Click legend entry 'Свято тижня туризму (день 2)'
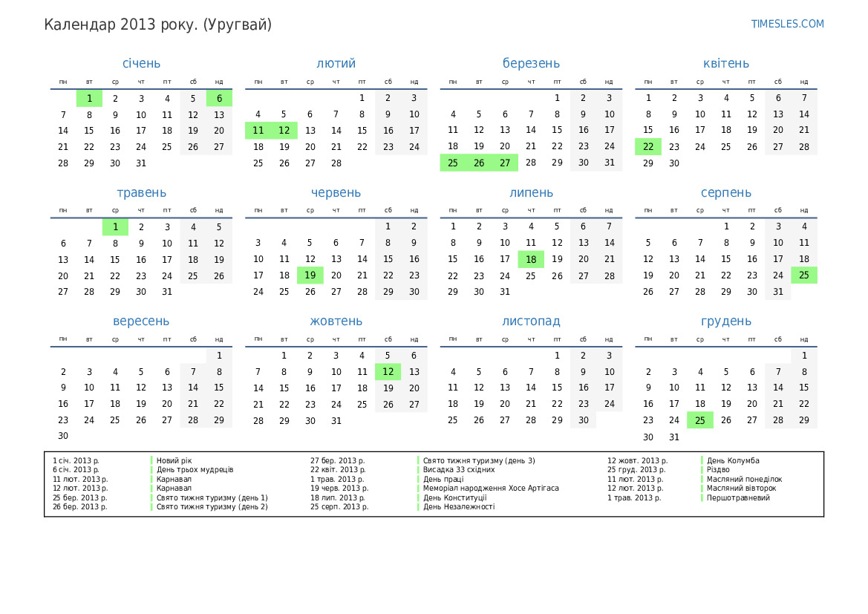The width and height of the screenshot is (868, 614). coord(212,506)
